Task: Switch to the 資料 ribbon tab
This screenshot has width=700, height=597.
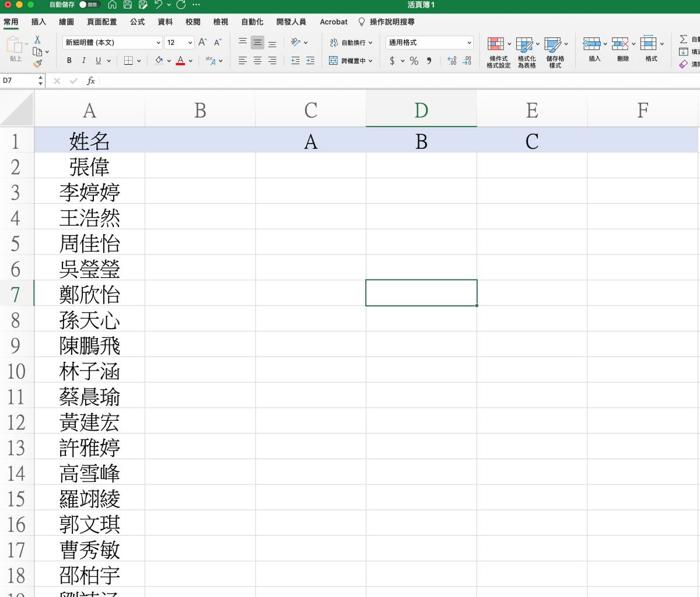Action: 165,22
